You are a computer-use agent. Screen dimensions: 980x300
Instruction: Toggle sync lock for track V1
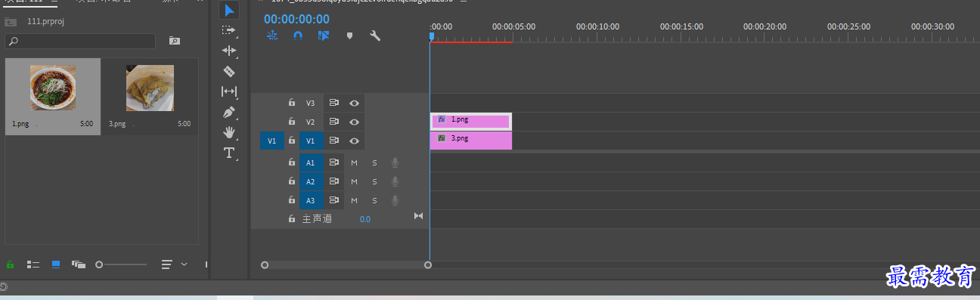click(x=333, y=141)
